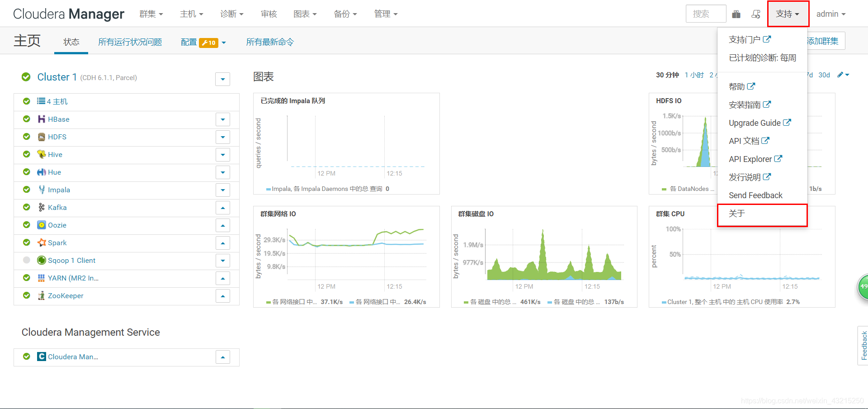The height and width of the screenshot is (409, 868).
Task: Open the YARN (MR2 In... link
Action: (73, 278)
